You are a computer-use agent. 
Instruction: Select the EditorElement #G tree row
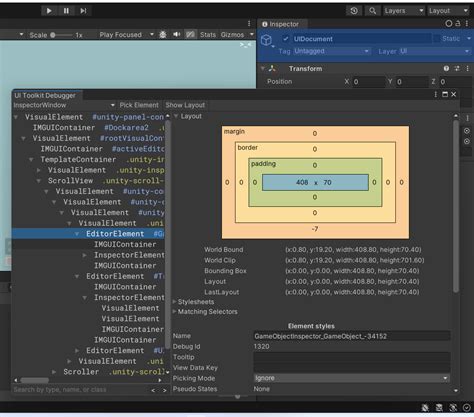pyautogui.click(x=88, y=234)
